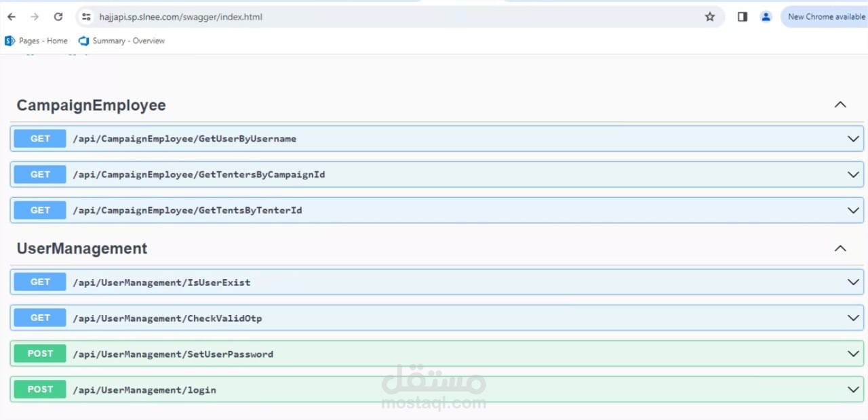Expand CheckValidOtp endpoint arrow
Screen dimensions: 868x420
tap(853, 318)
